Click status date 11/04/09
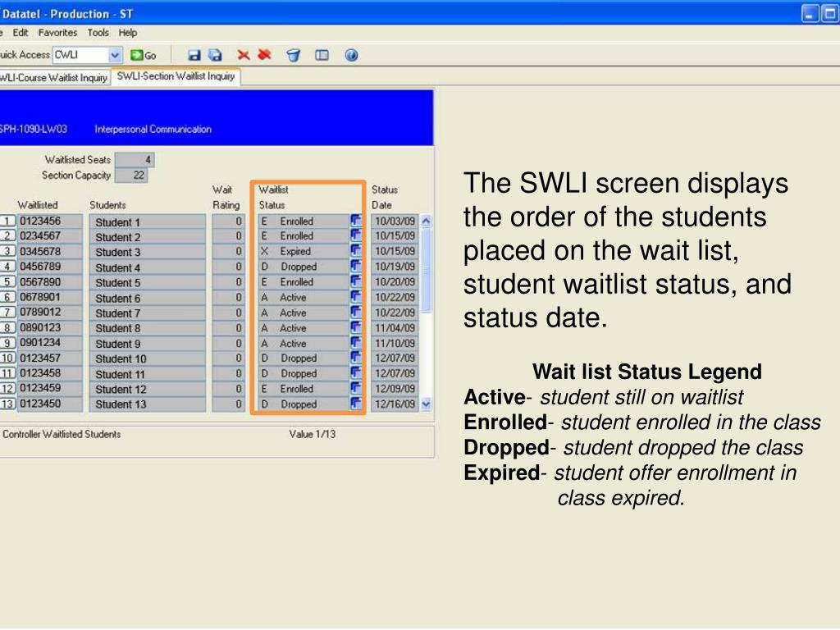 click(395, 328)
